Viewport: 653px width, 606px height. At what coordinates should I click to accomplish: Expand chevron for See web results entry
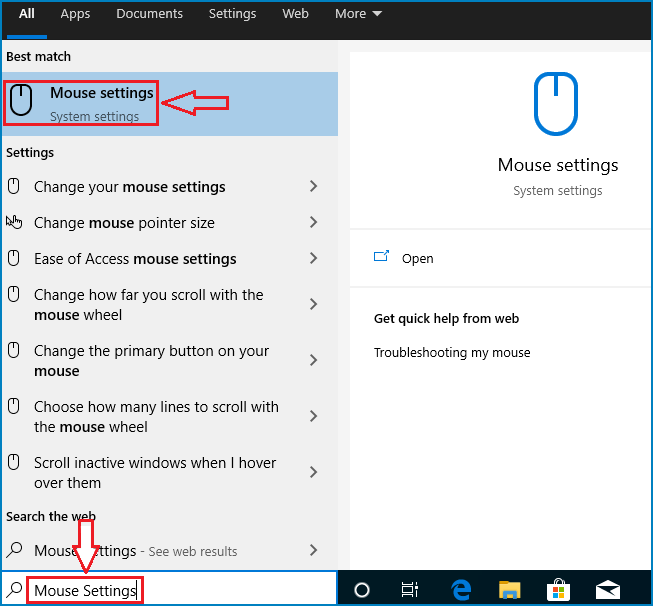click(x=314, y=550)
